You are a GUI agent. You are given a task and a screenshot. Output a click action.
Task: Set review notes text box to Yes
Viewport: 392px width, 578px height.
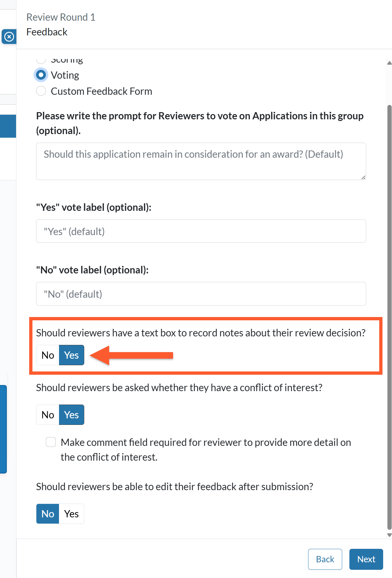click(71, 355)
